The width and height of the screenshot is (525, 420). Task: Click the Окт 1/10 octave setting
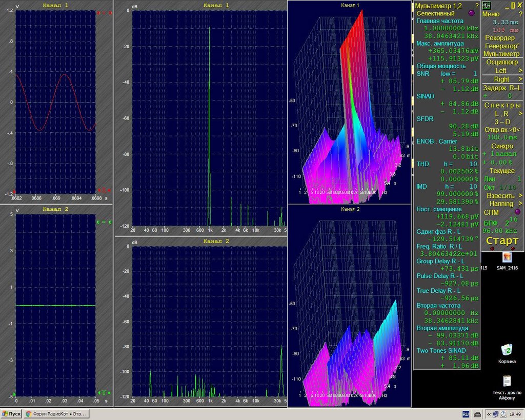tap(500, 188)
